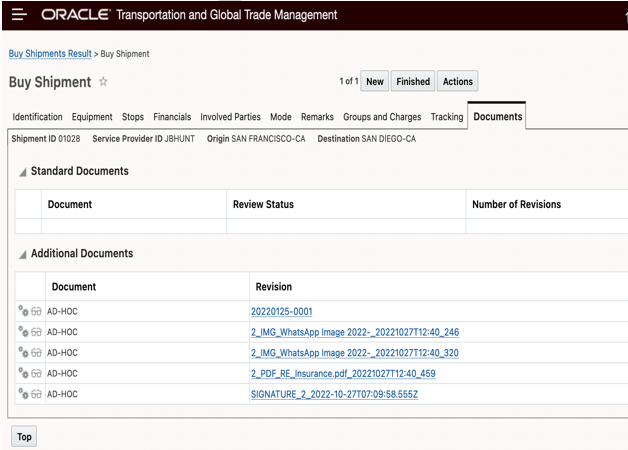Open the Actions menu
This screenshot has height=450, width=628.
point(458,81)
